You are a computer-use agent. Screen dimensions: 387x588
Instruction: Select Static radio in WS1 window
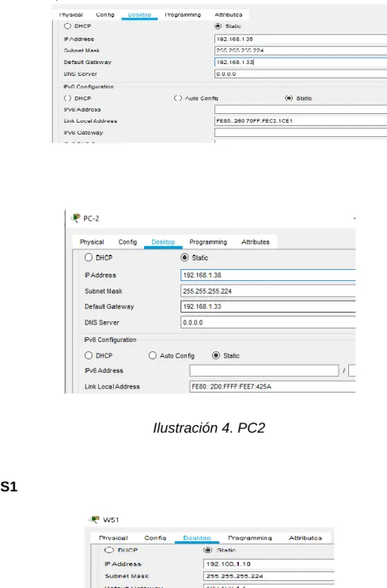208,550
